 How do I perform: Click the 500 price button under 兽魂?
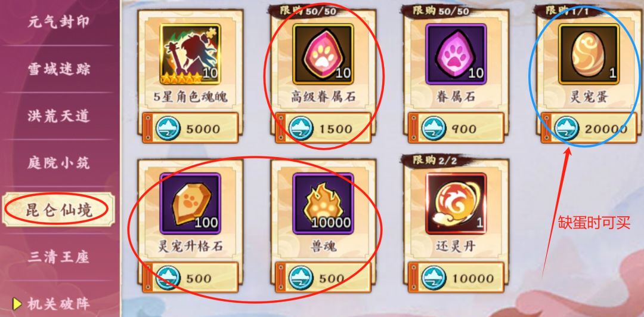click(323, 278)
